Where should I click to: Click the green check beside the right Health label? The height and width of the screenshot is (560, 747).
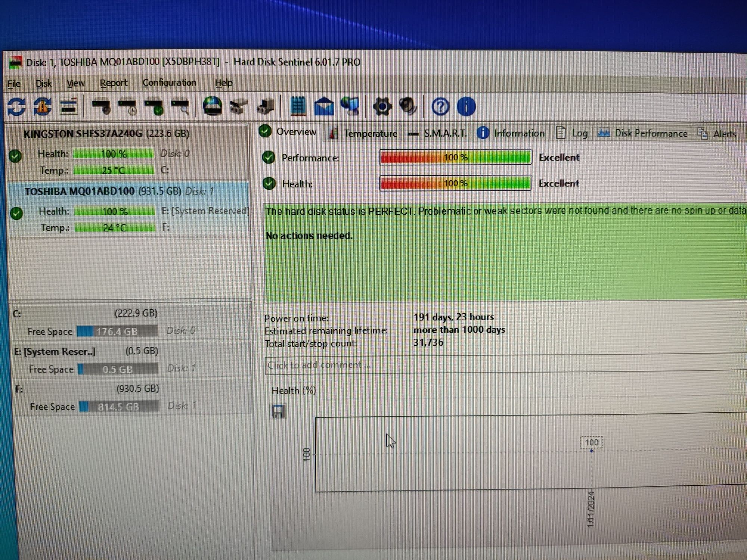269,183
